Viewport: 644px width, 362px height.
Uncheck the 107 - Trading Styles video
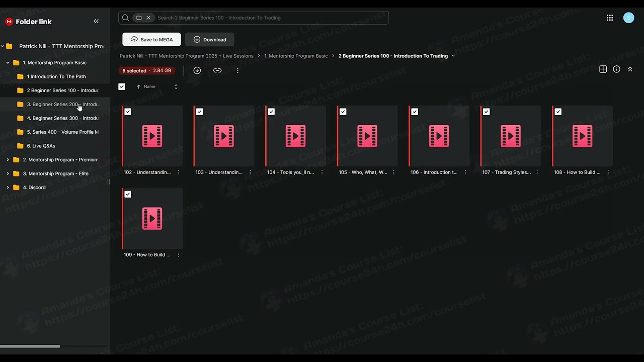tap(487, 112)
